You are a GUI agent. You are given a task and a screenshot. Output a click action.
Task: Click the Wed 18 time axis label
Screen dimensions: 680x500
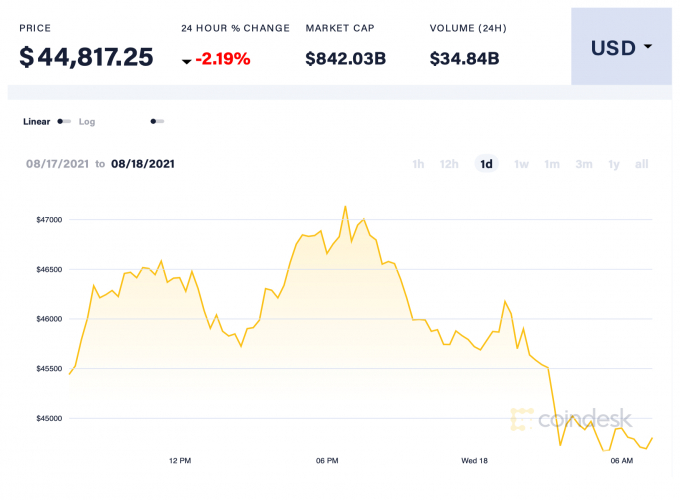pyautogui.click(x=474, y=461)
